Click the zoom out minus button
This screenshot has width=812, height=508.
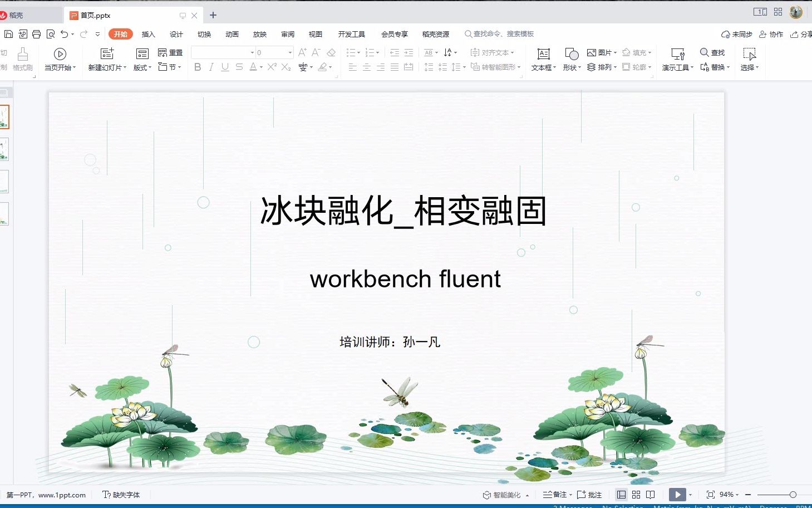pyautogui.click(x=748, y=495)
